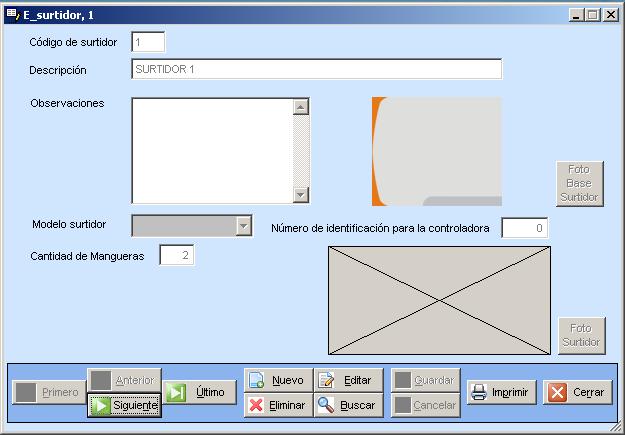
Task: Click the Observaciones label
Action: (x=67, y=103)
